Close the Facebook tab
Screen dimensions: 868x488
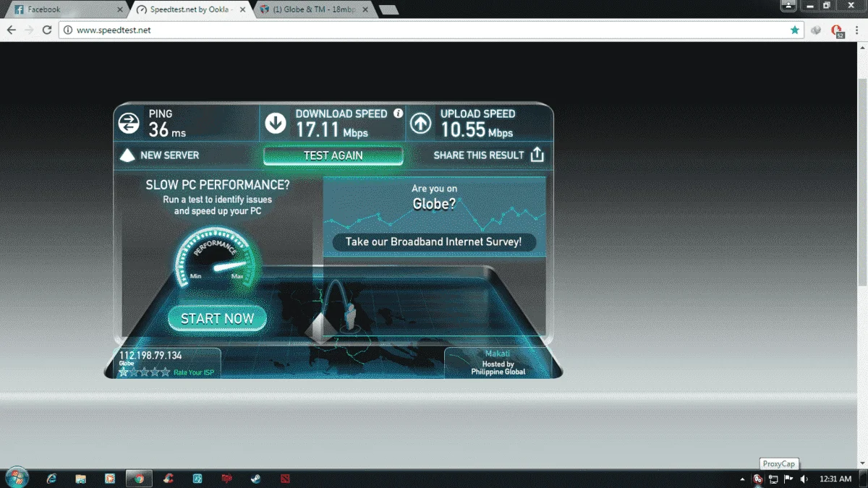tap(119, 10)
